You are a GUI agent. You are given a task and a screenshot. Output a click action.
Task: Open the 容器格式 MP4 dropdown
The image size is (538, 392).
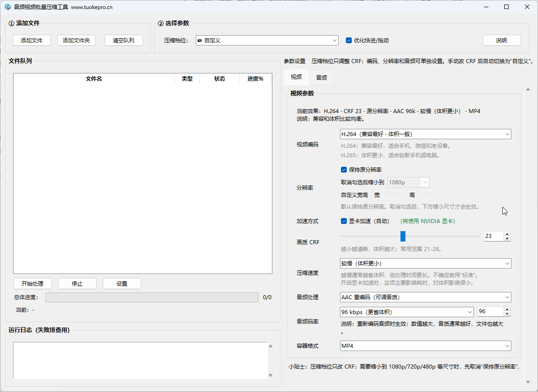point(425,346)
